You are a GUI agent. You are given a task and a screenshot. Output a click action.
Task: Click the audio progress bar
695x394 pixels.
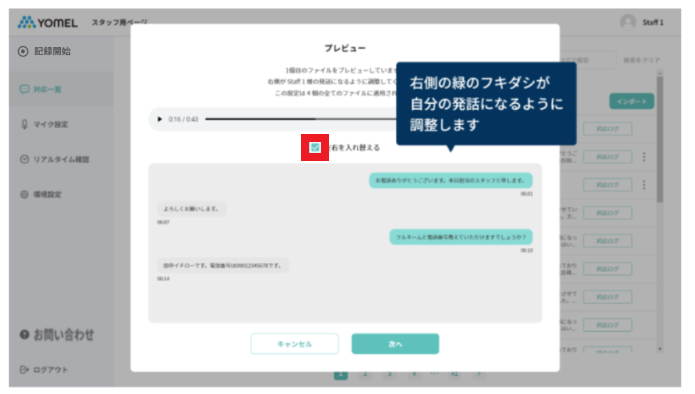click(x=301, y=119)
